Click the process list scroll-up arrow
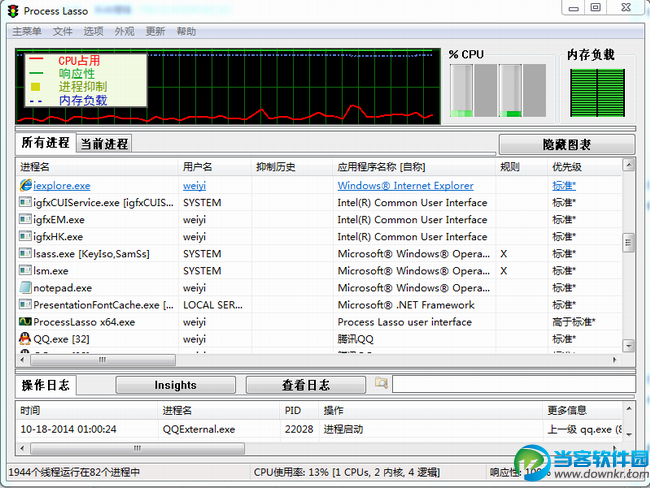This screenshot has height=488, width=650. [x=629, y=165]
